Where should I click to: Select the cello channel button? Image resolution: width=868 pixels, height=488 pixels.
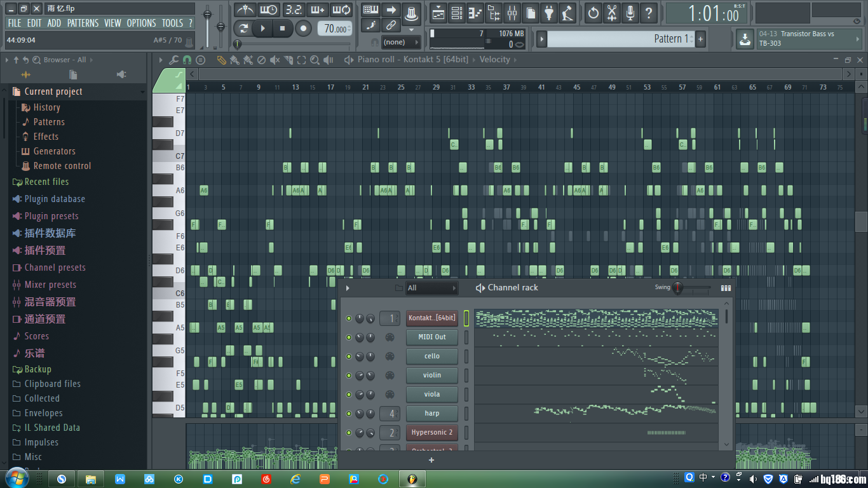(432, 356)
